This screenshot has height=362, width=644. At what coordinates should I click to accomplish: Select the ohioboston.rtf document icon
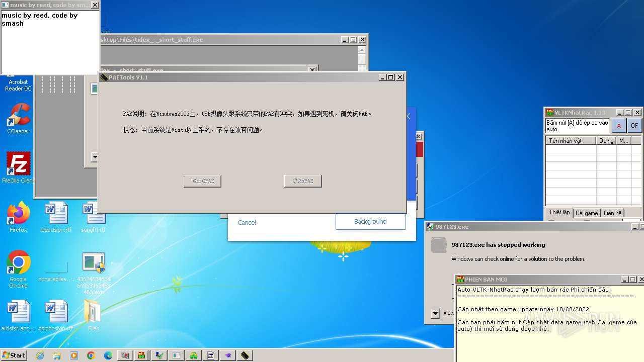[x=56, y=316]
